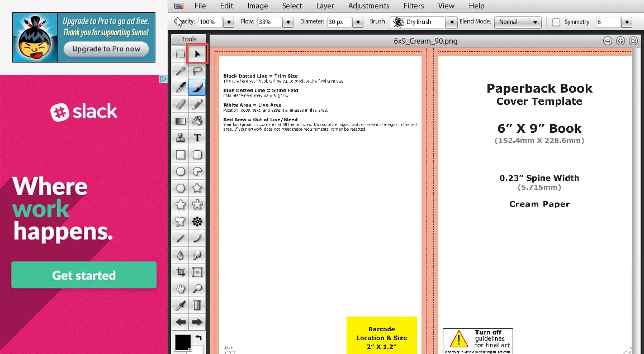Viewport: 644px width, 354px height.
Task: Open the Image menu
Action: pos(258,6)
